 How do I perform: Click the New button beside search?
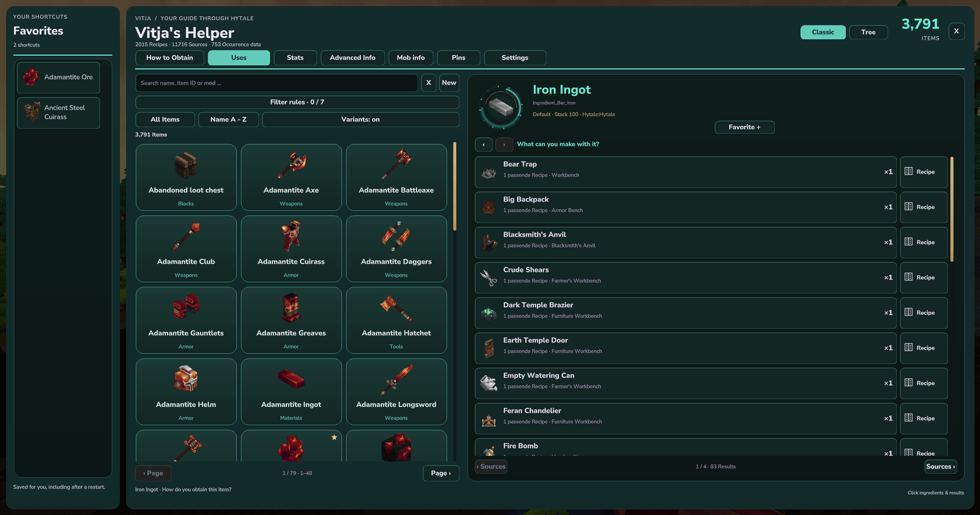(449, 83)
